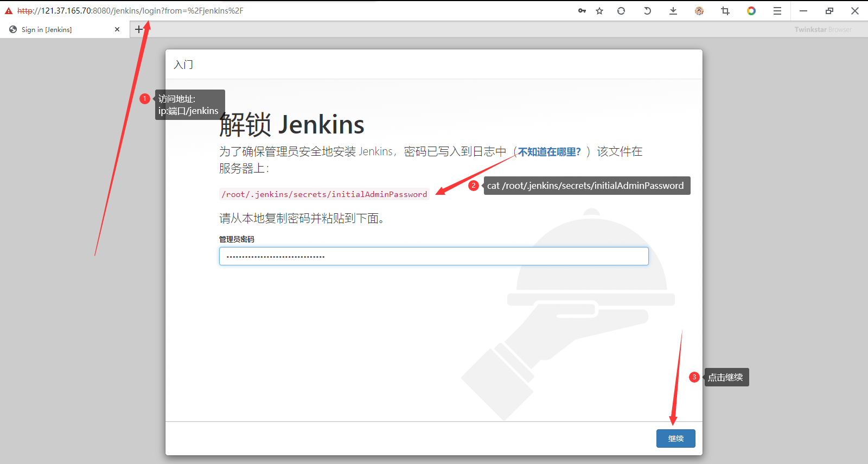The height and width of the screenshot is (464, 868).
Task: Click the 管理员密码 password input field
Action: tap(434, 256)
